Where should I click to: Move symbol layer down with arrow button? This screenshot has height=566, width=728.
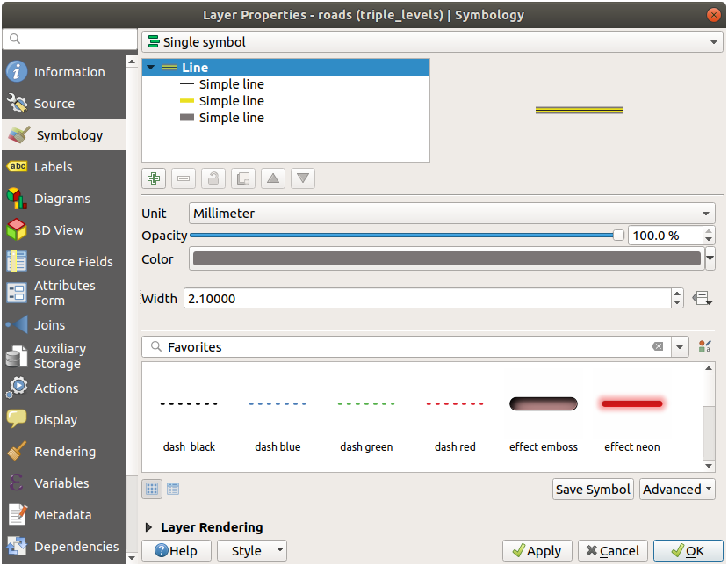tap(303, 178)
